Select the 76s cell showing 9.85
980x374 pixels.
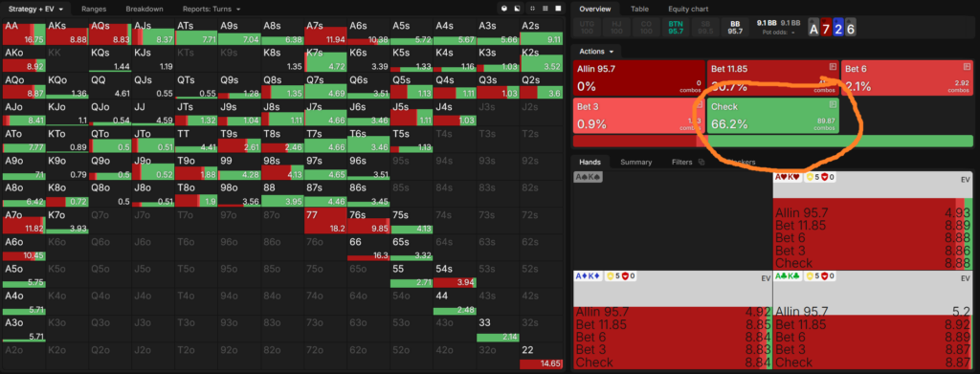[x=368, y=221]
